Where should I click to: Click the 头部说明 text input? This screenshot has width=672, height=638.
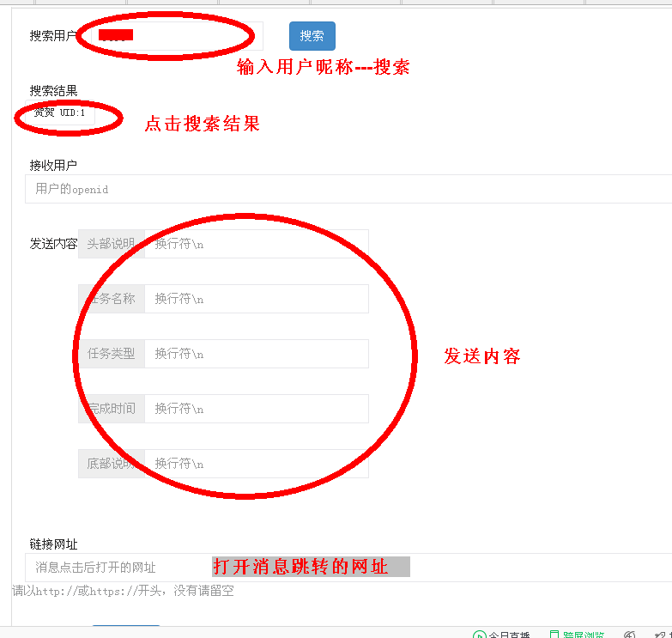(256, 244)
